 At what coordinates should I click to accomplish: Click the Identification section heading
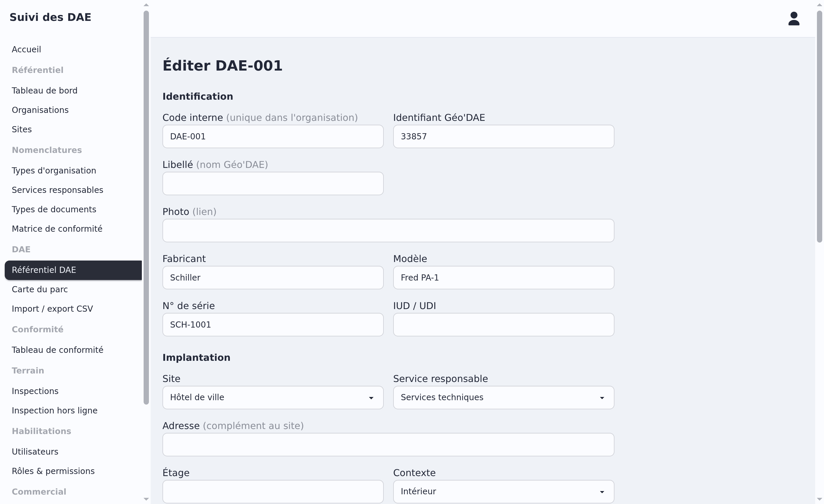coord(198,96)
